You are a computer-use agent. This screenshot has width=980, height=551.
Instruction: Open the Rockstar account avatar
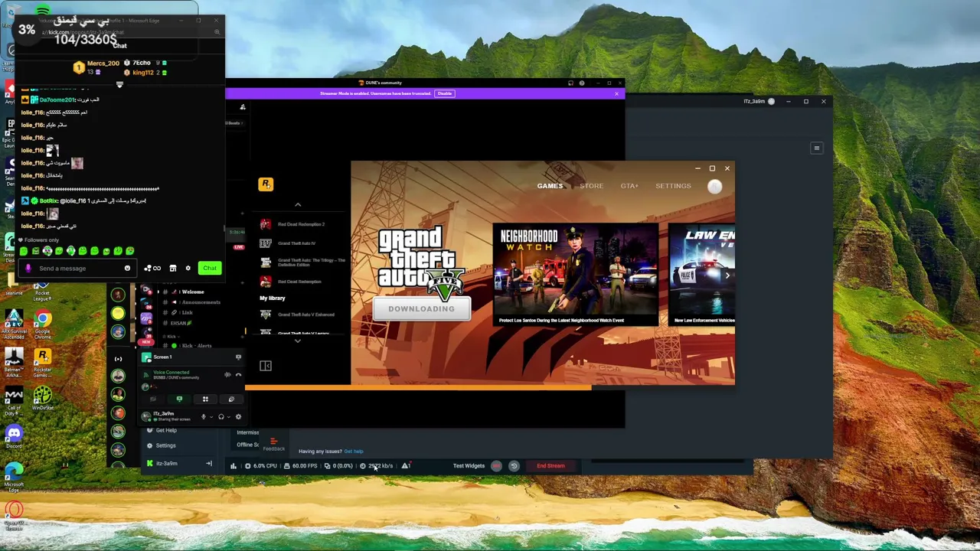[x=714, y=186]
